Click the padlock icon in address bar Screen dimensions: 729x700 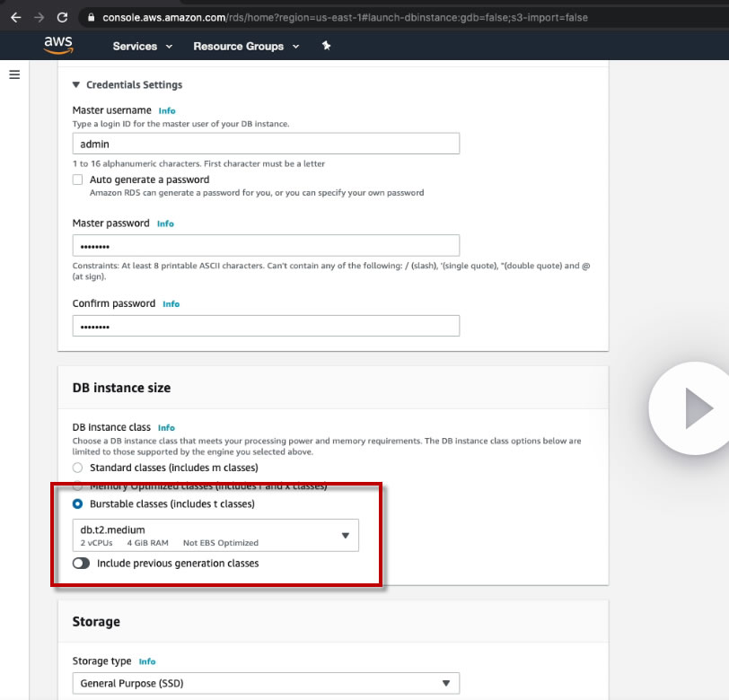coord(92,18)
